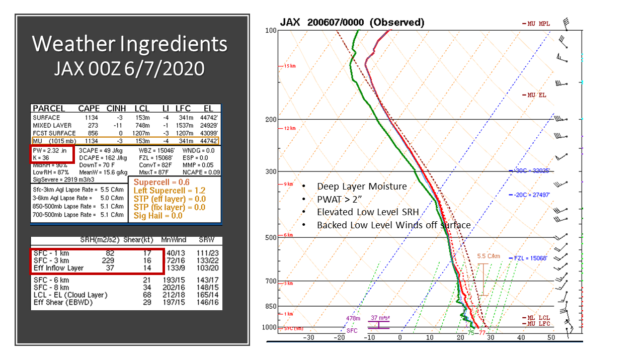Select the '500' pressure level label
This screenshot has height=362, width=644.
click(271, 237)
